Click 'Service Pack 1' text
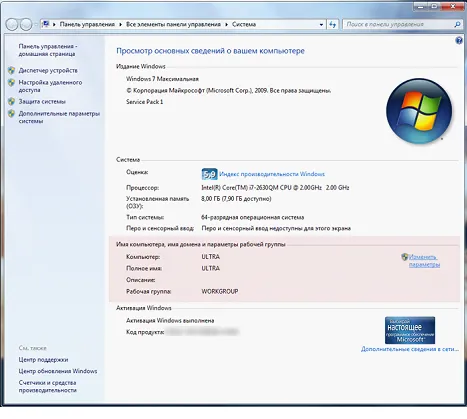 [145, 102]
